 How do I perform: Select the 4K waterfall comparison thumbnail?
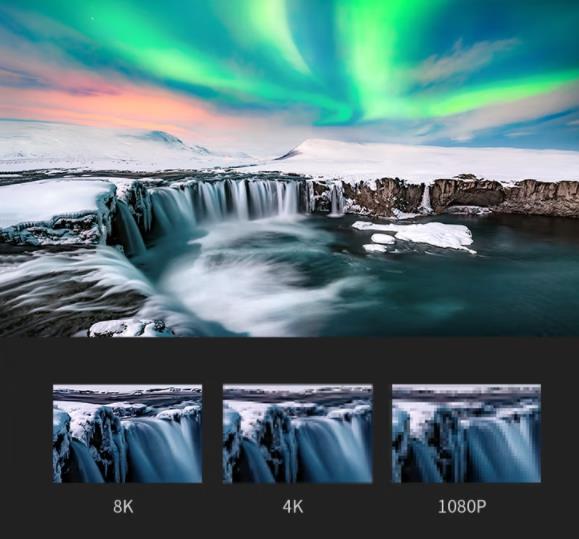pyautogui.click(x=298, y=434)
